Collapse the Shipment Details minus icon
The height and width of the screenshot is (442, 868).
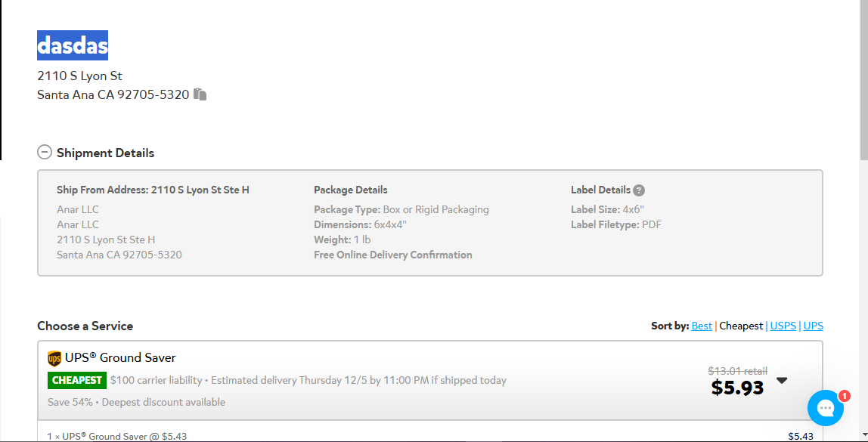45,153
